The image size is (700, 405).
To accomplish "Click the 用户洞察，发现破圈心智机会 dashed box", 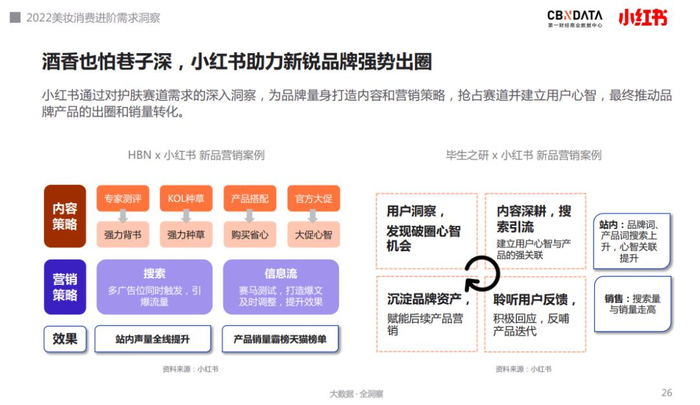I will [427, 231].
